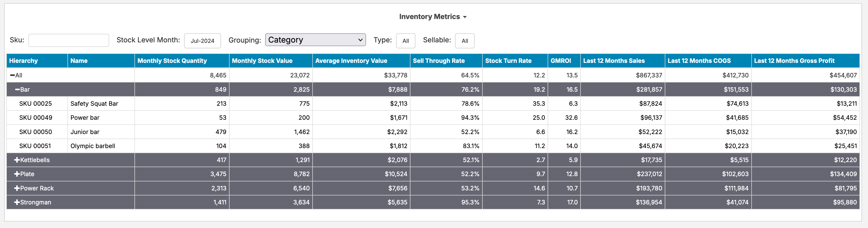This screenshot has height=228, width=868.
Task: Click the Last 12 Months Sales header
Action: [614, 61]
